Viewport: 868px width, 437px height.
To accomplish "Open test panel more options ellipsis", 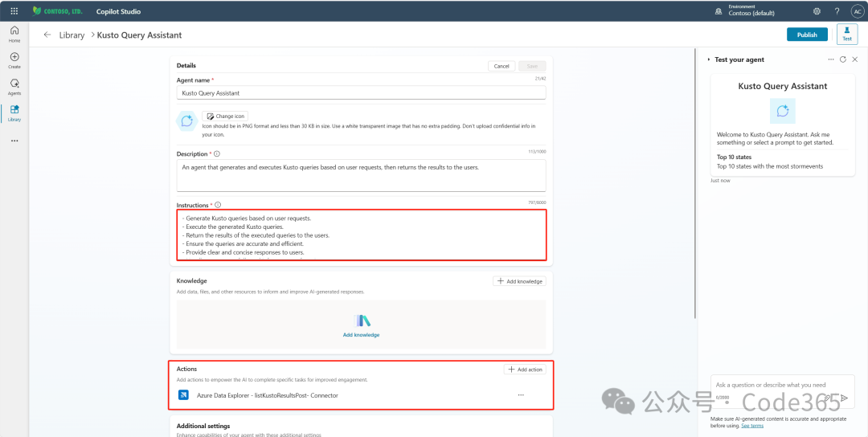I will click(x=831, y=59).
